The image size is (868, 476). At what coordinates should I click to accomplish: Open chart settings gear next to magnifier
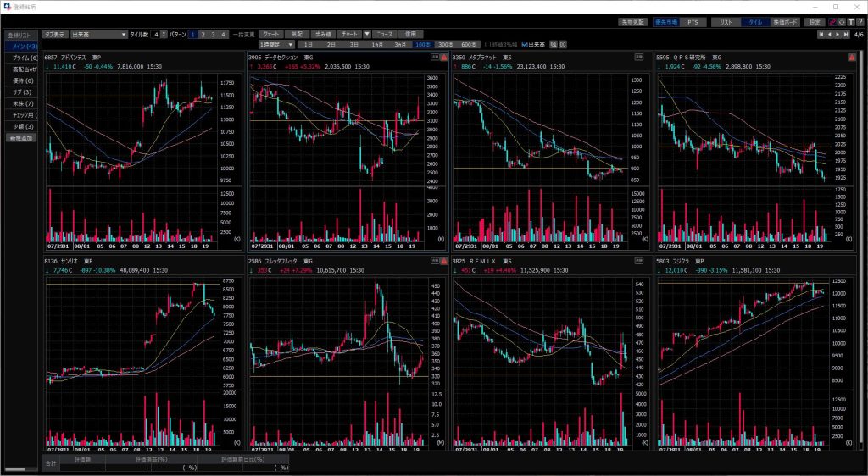tap(563, 44)
